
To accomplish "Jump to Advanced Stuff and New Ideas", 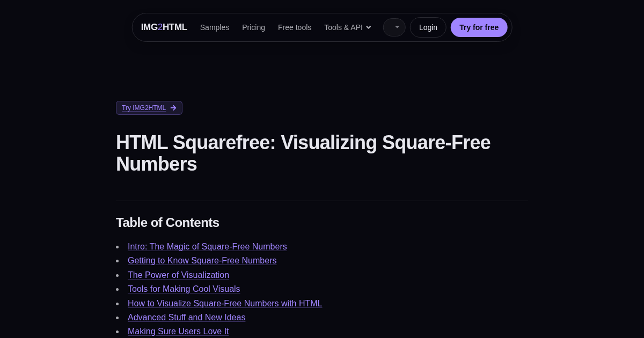I will coord(187,318).
